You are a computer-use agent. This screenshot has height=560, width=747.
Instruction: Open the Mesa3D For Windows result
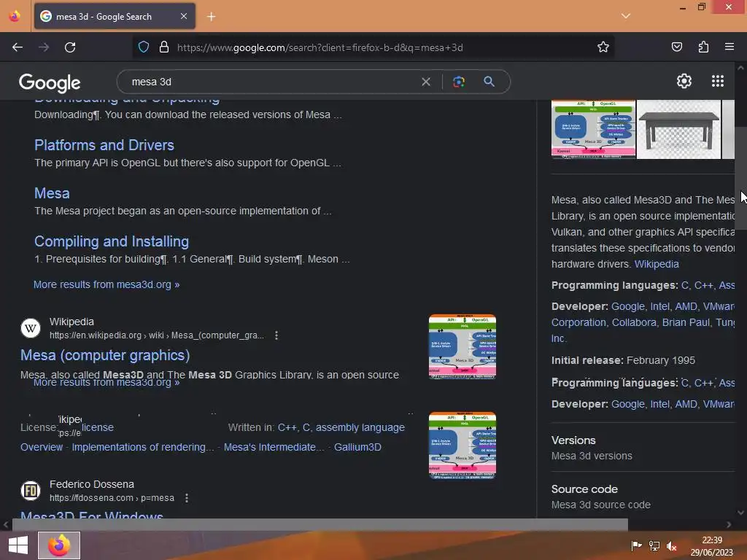(x=92, y=516)
